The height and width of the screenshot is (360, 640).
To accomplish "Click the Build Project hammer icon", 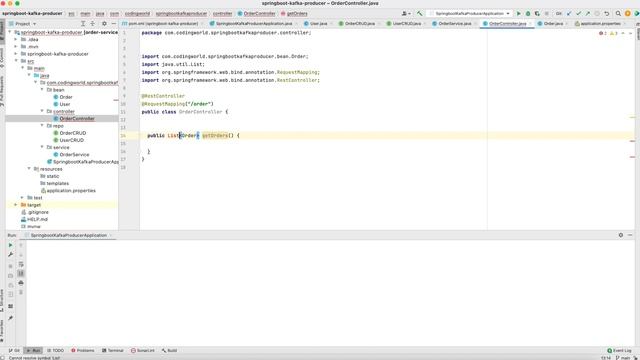I will tap(420, 13).
